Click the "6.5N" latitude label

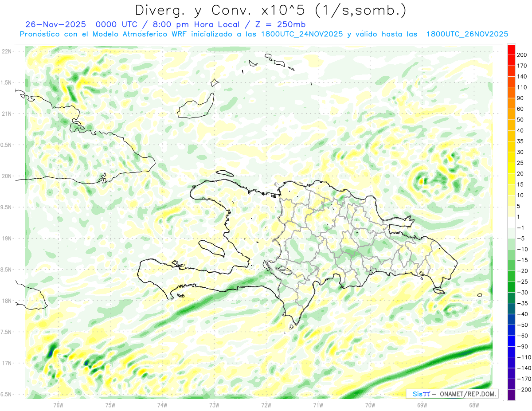point(6,394)
